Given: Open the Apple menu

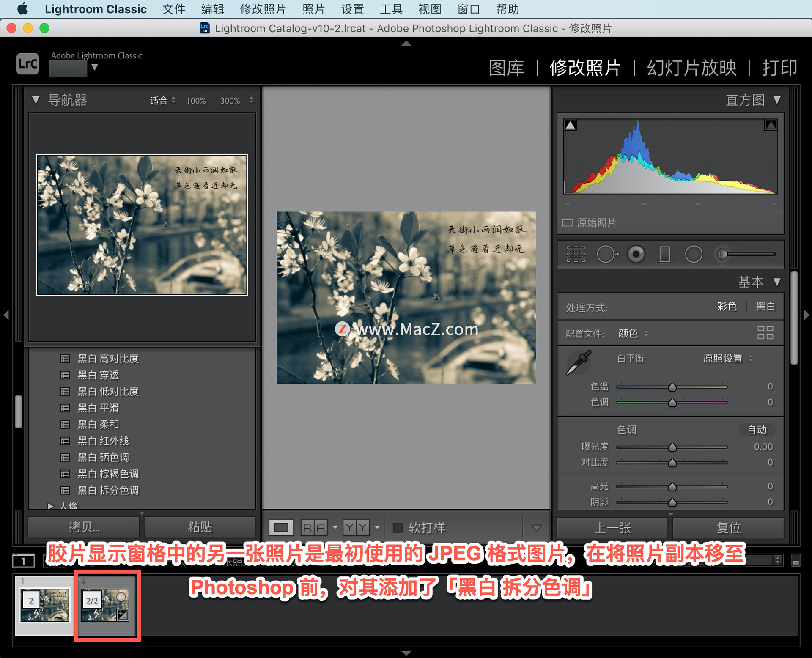Looking at the screenshot, I should click(x=22, y=9).
